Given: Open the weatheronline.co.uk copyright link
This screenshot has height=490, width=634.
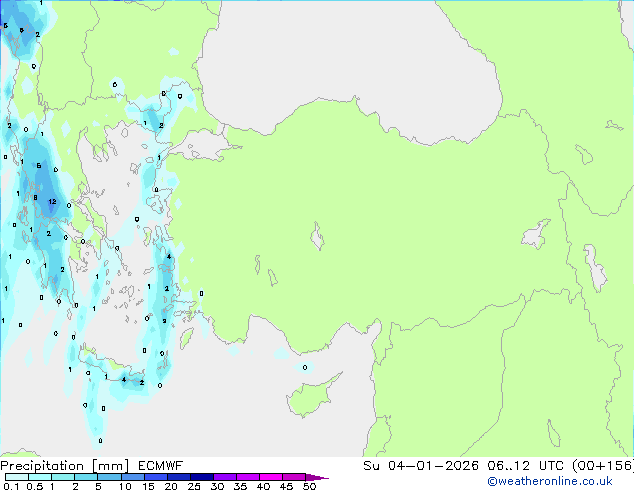Looking at the screenshot, I should coord(550,481).
